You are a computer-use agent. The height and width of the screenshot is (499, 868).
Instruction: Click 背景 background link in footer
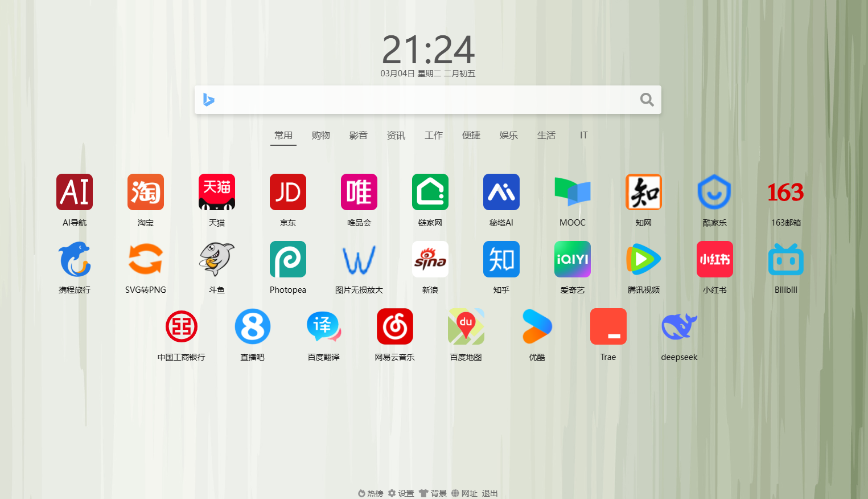point(433,493)
